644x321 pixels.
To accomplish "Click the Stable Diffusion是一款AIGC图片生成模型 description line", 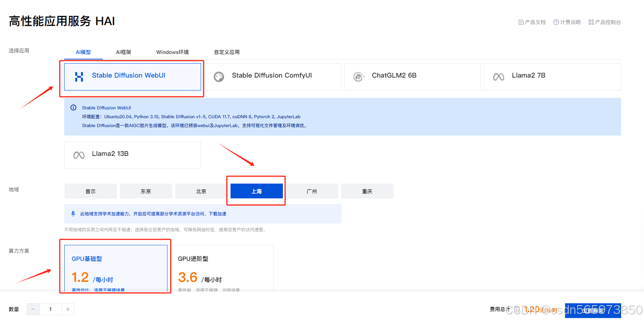I will point(195,126).
